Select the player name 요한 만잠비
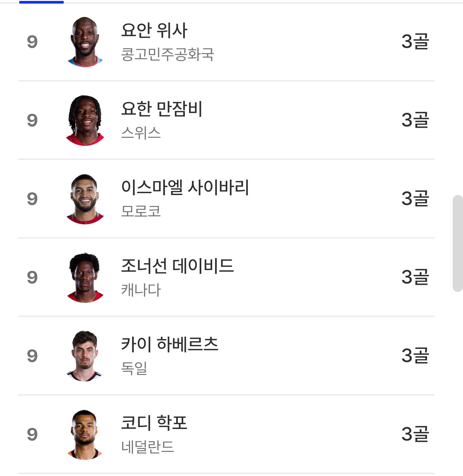 (162, 109)
